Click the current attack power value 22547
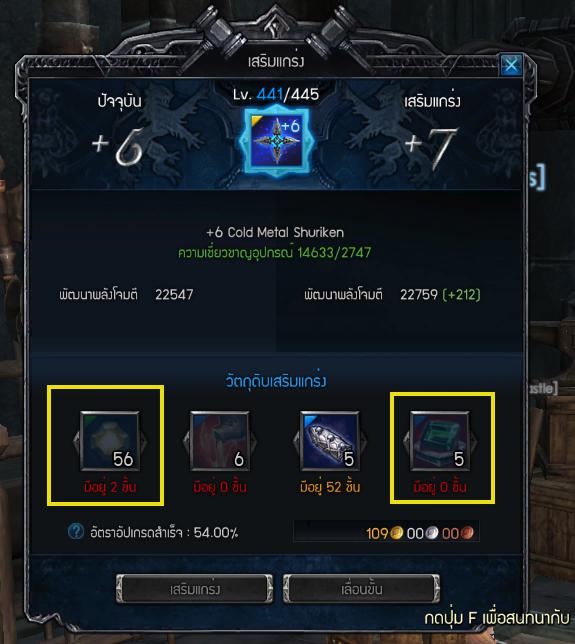The width and height of the screenshot is (575, 644). (174, 294)
